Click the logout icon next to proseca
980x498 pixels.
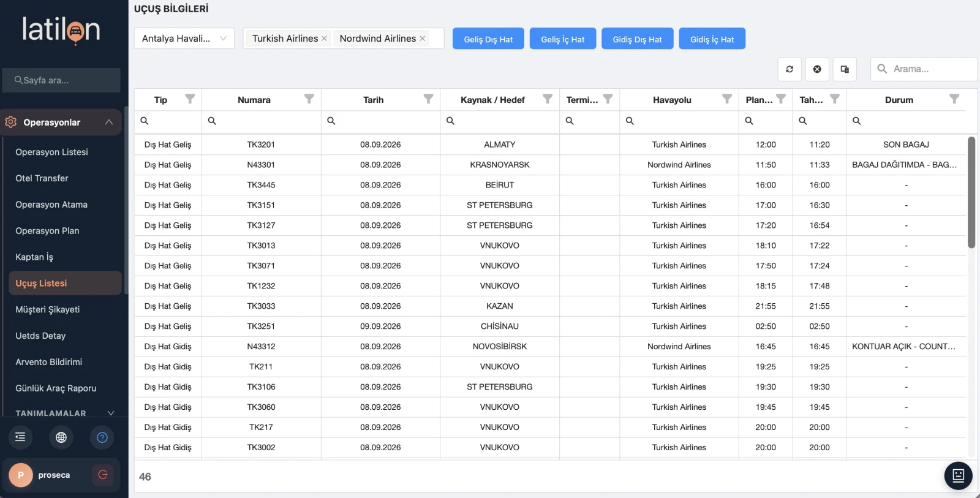click(x=103, y=475)
